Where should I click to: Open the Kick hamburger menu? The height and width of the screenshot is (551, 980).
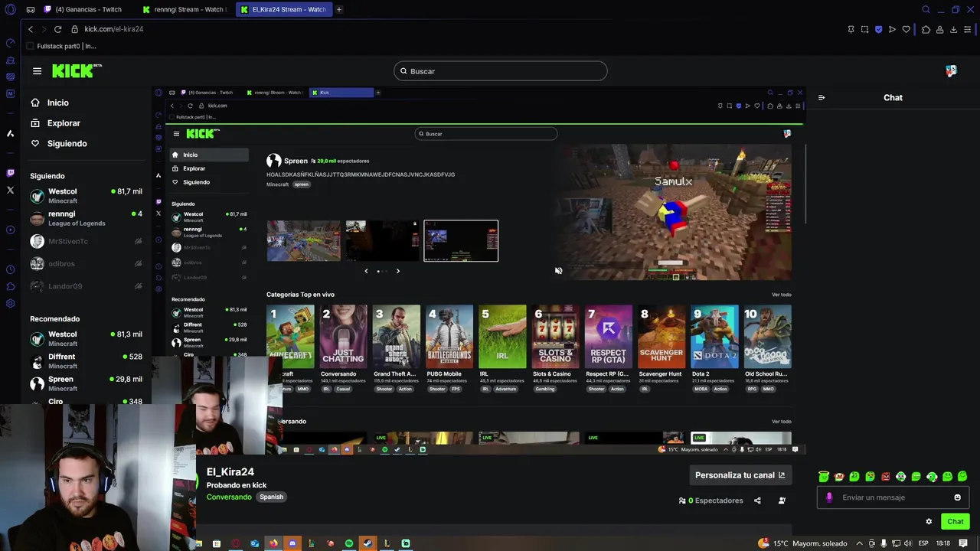click(37, 71)
